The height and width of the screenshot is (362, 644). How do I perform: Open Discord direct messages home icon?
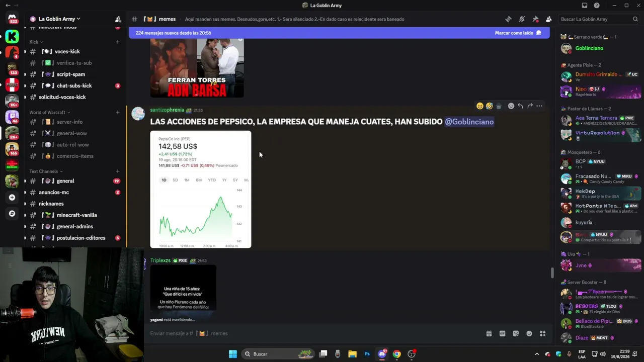12,19
